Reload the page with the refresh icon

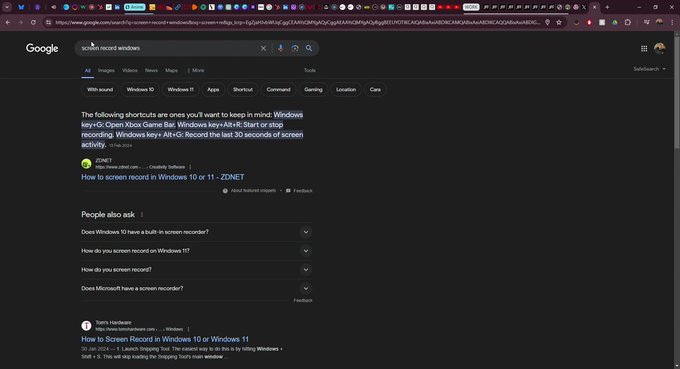(x=33, y=22)
